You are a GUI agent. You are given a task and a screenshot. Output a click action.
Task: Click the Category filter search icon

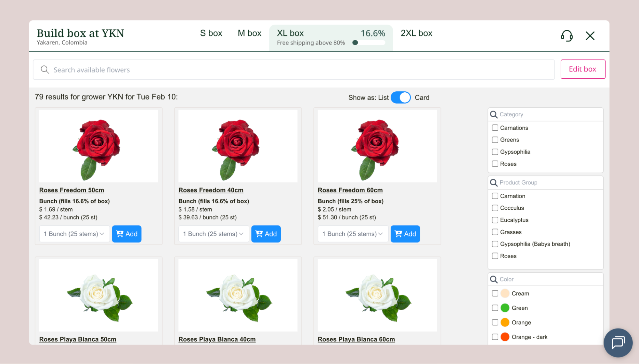click(x=493, y=114)
